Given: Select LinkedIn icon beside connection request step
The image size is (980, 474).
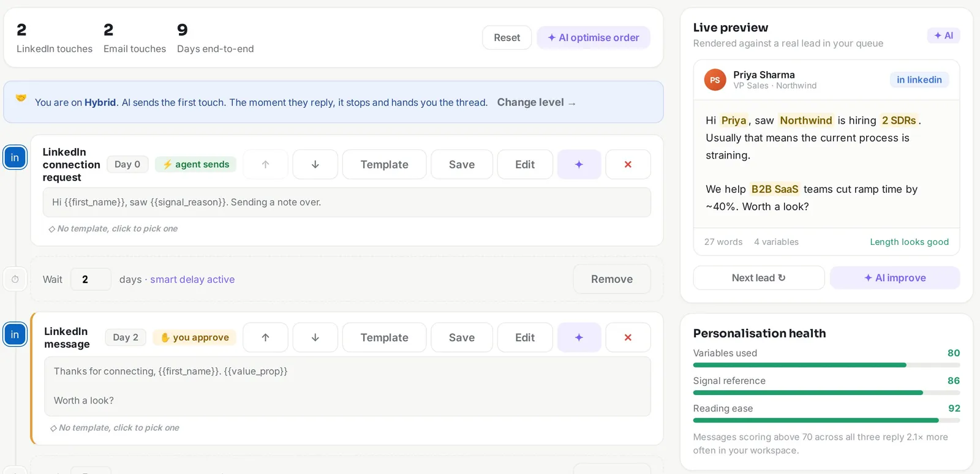Looking at the screenshot, I should (x=15, y=157).
